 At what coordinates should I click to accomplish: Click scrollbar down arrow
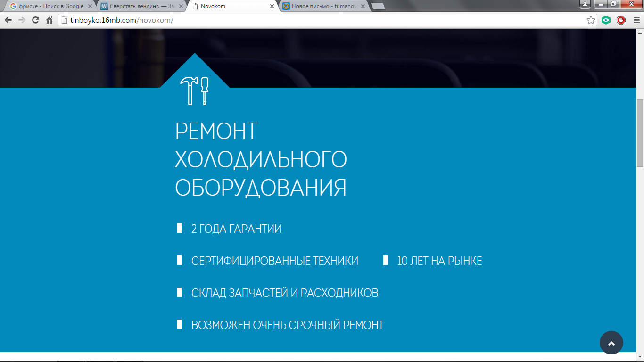point(640,358)
